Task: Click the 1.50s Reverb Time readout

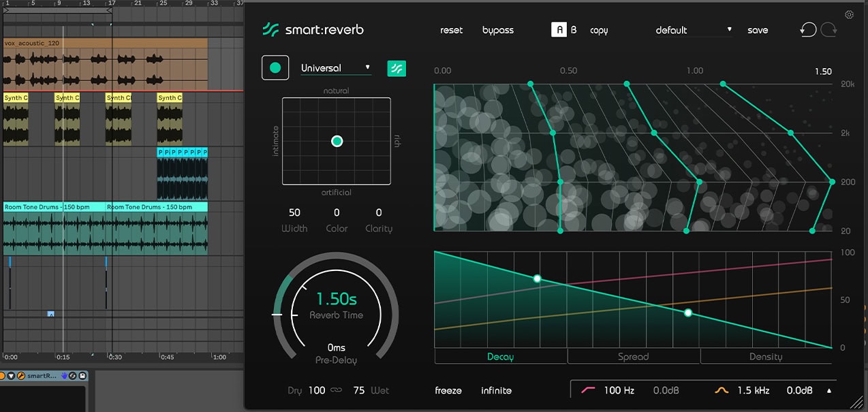Action: point(337,299)
